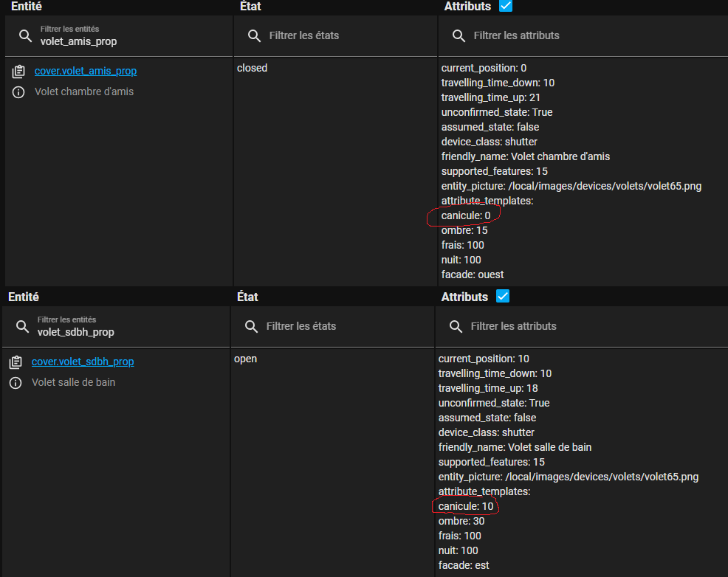The image size is (728, 577).
Task: Focus entity filter containing volet_sdbh_prop
Action: pos(116,327)
